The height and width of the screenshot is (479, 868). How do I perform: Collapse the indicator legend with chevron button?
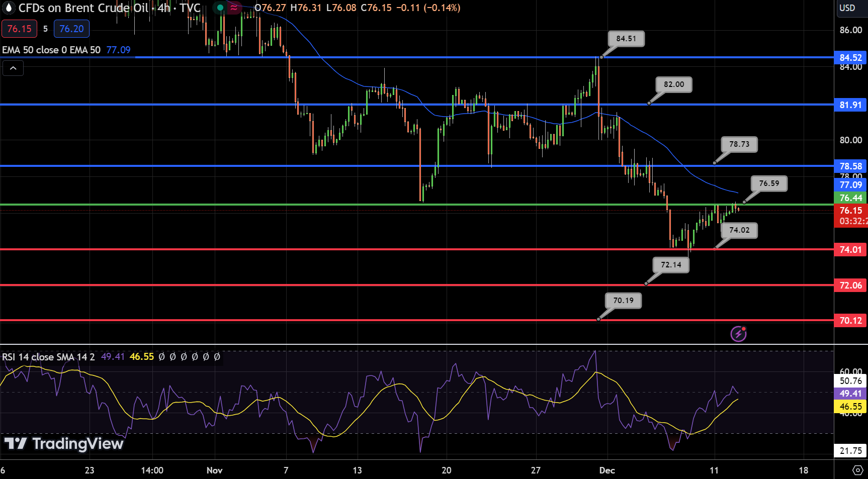13,68
